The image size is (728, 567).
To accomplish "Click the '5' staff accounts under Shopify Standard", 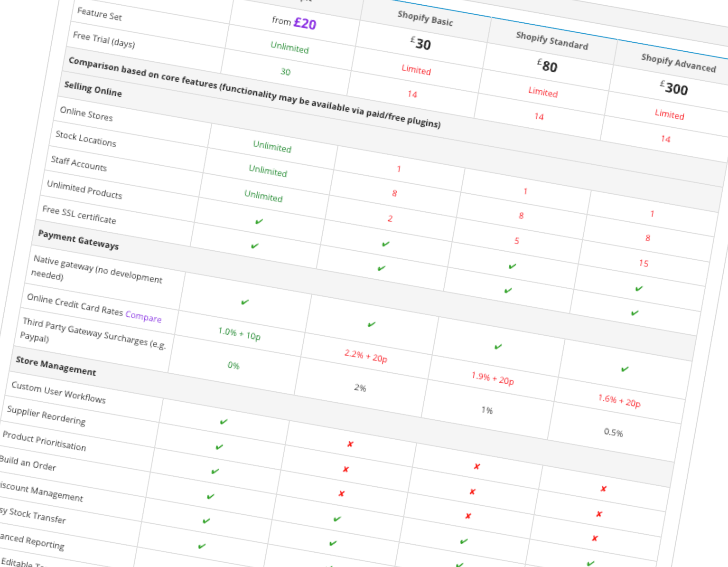I will pos(517,241).
